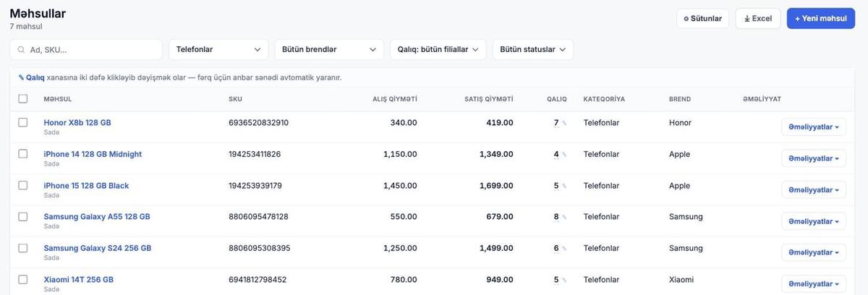
Task: Focus the Ad, SKU search field
Action: 86,50
